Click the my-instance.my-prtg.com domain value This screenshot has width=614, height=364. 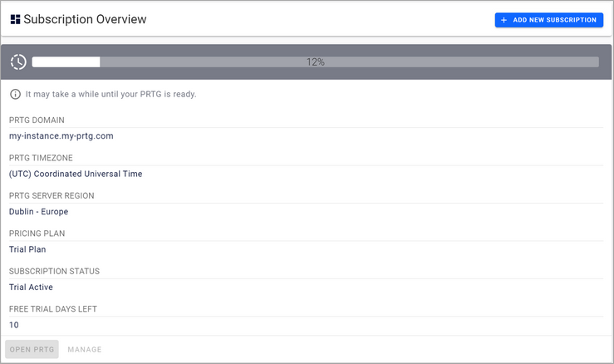[61, 135]
